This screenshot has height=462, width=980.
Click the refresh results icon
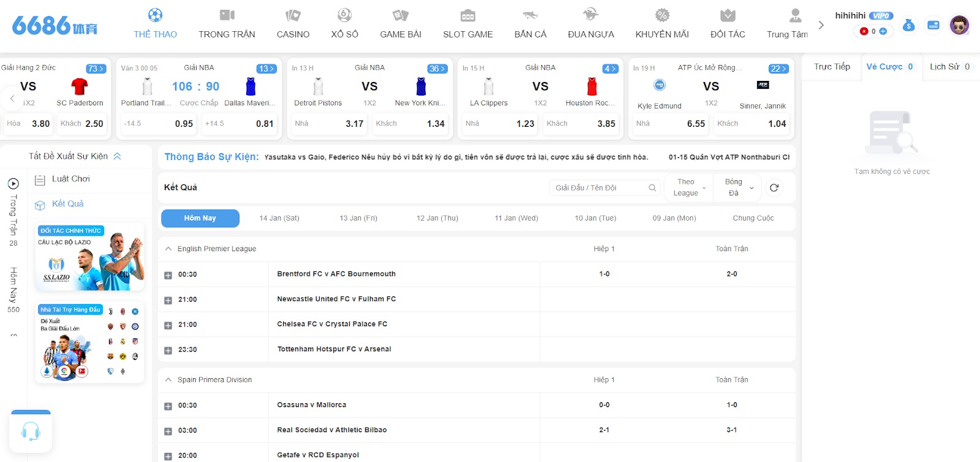[774, 187]
